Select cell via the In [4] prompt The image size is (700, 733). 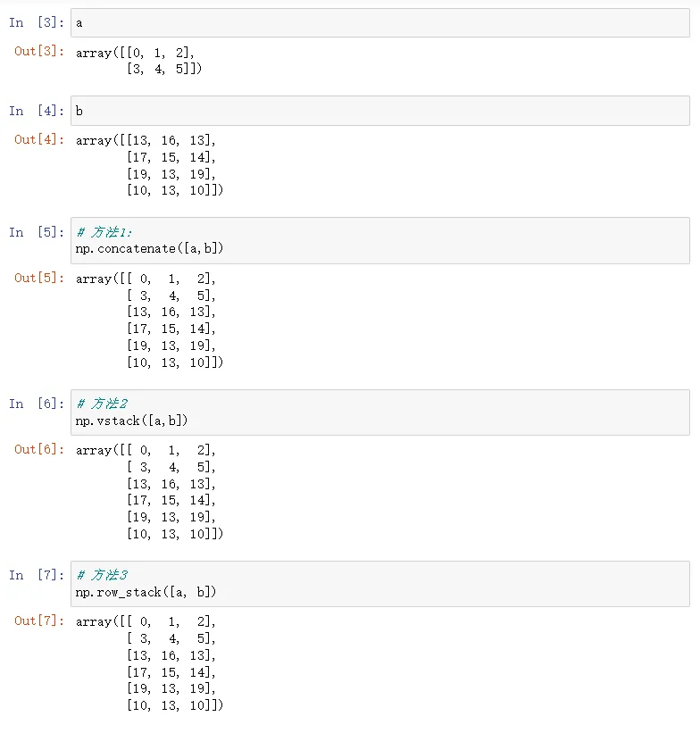tap(36, 111)
